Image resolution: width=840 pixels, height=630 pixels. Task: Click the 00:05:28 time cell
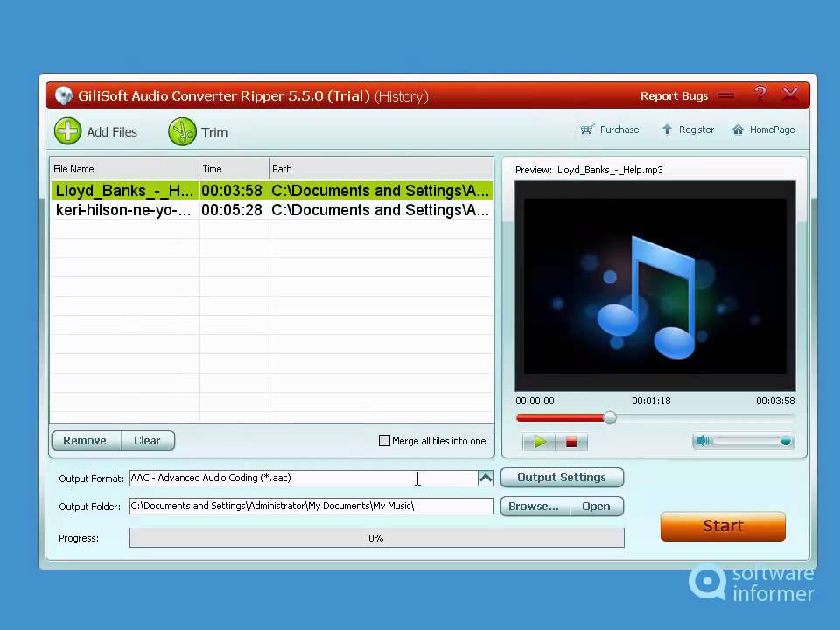[x=232, y=210]
